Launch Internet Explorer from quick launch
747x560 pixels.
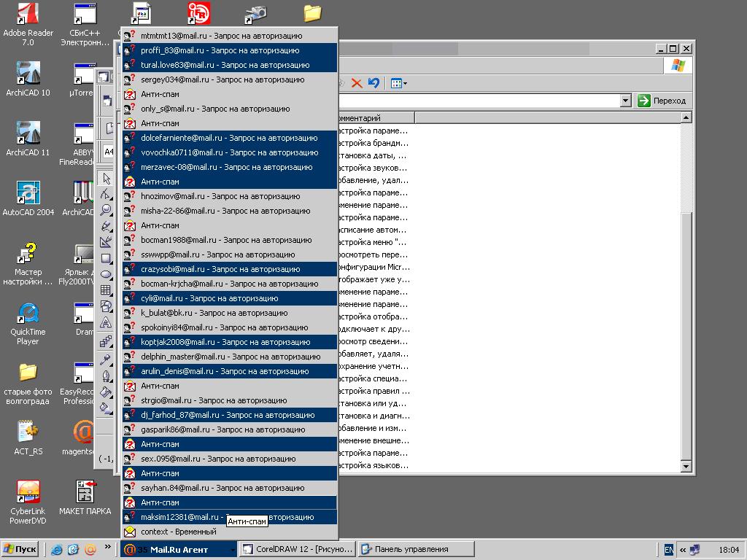click(57, 550)
